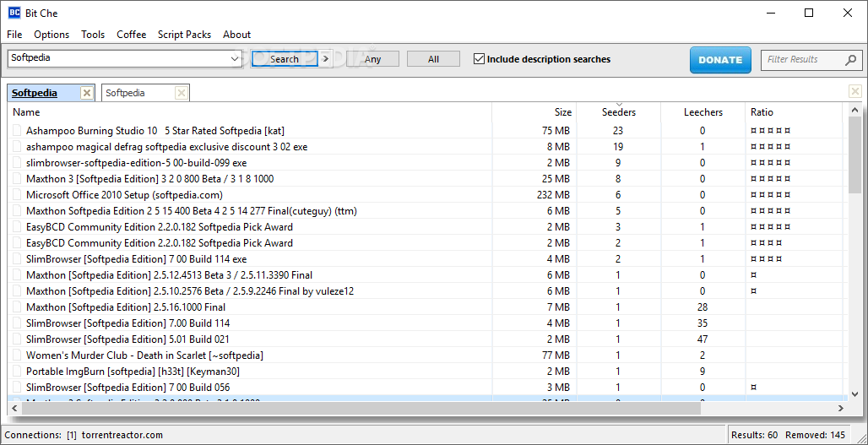Close the second Softpedia tab with its X
Screen dimensions: 868x445
click(x=181, y=93)
